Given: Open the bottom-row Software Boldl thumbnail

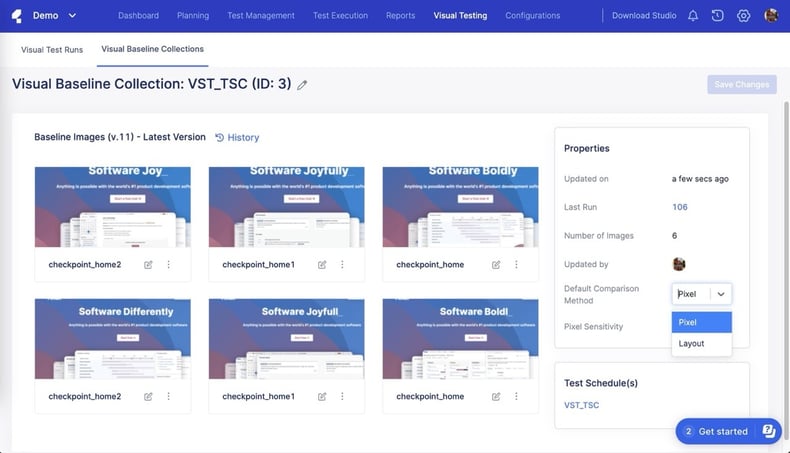Looking at the screenshot, I should pyautogui.click(x=460, y=339).
